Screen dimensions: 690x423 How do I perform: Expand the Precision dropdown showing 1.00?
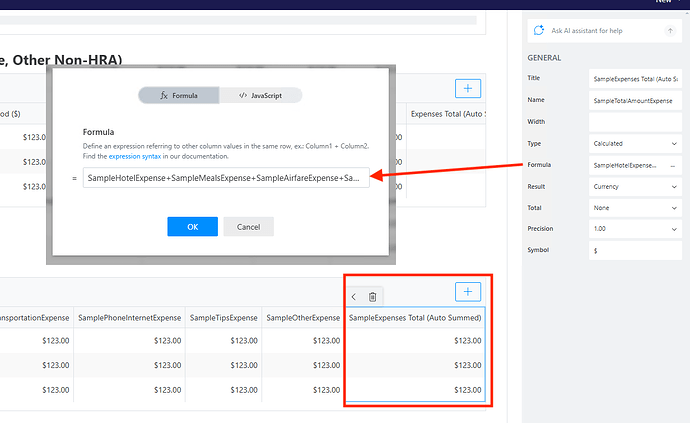pos(635,228)
